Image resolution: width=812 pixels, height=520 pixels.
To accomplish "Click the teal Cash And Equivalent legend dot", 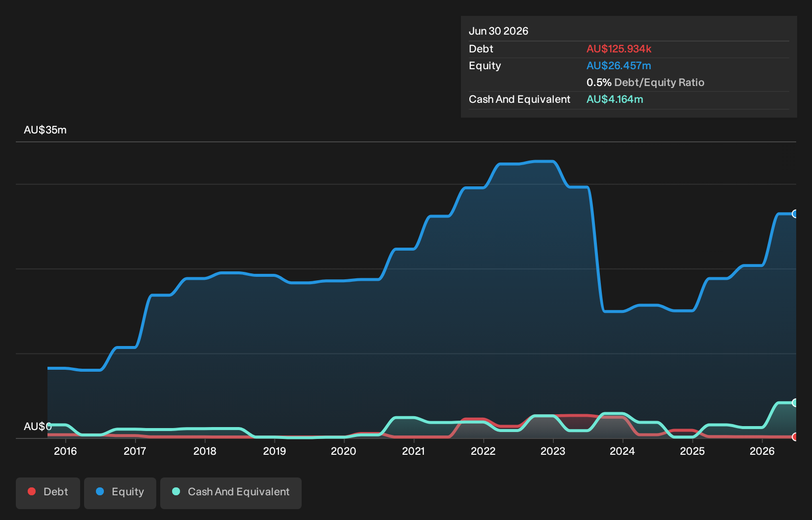I will (x=176, y=491).
